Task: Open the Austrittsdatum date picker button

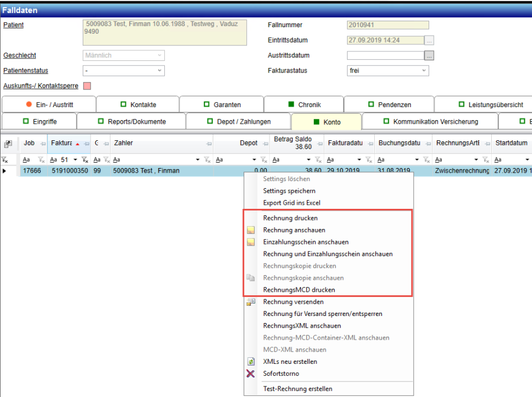Action: click(x=429, y=56)
